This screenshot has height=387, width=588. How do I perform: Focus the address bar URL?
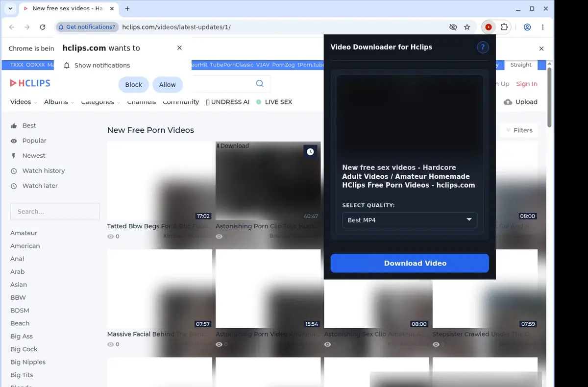tap(176, 27)
